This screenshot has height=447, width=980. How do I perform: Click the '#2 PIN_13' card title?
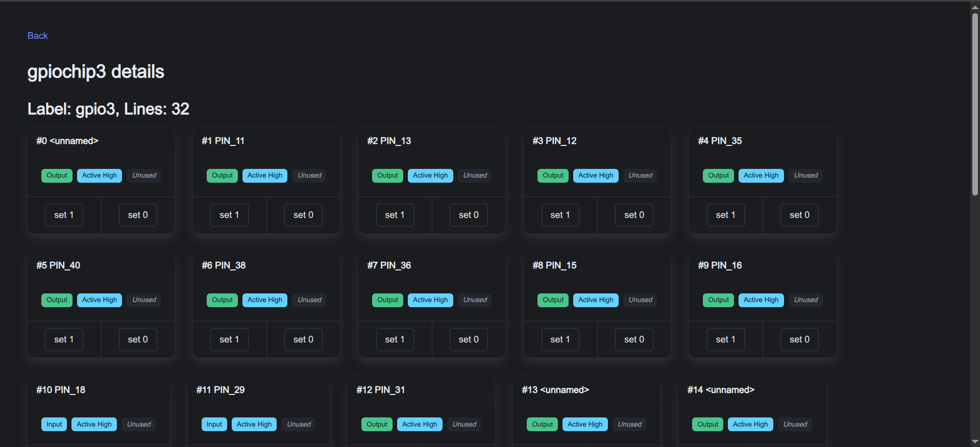(x=389, y=141)
